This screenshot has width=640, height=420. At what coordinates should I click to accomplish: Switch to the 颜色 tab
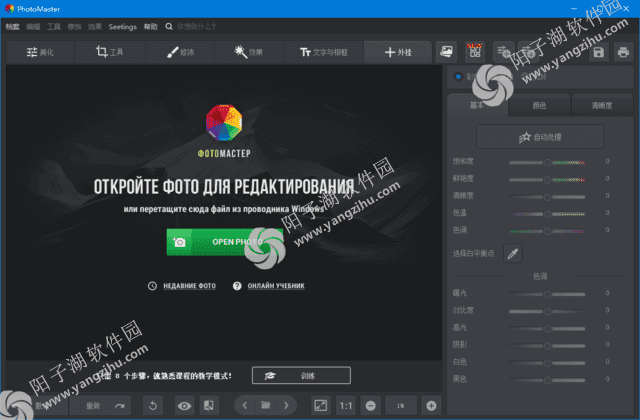[x=539, y=105]
